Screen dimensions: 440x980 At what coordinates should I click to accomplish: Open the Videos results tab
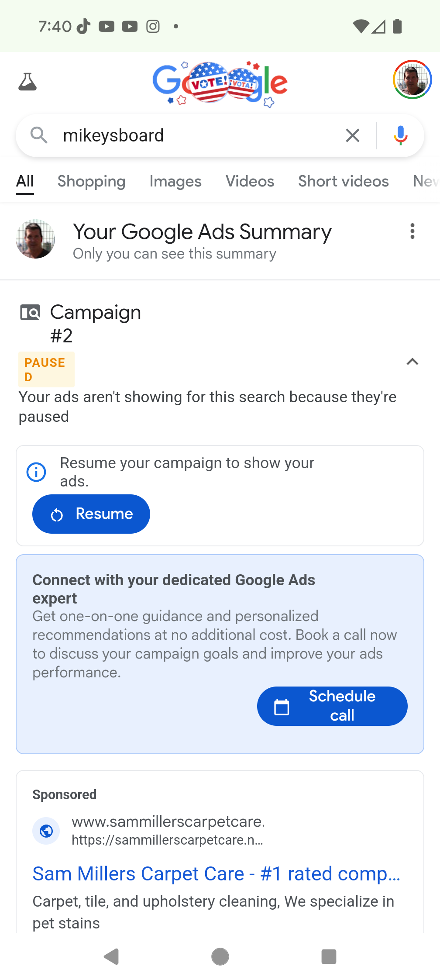click(x=250, y=181)
